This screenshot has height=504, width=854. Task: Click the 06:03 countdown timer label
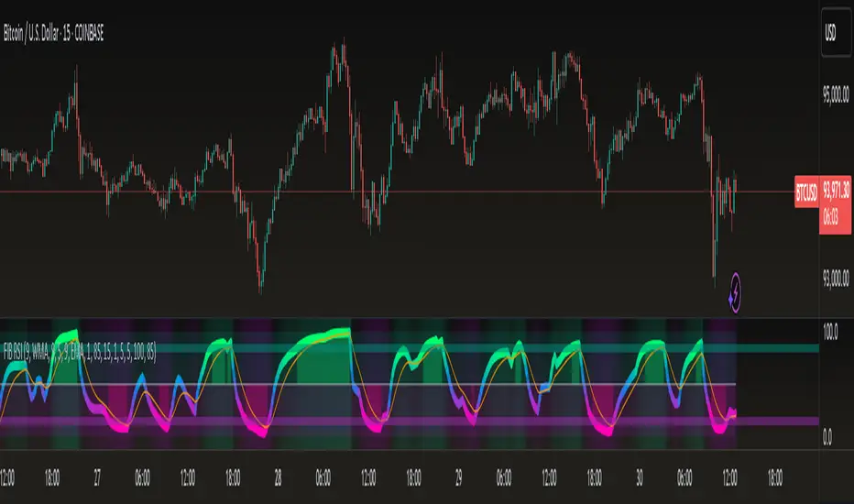point(830,218)
